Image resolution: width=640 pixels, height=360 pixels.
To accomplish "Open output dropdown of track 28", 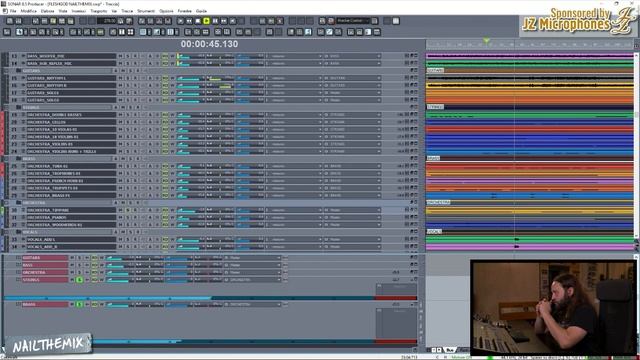I will click(x=379, y=188).
